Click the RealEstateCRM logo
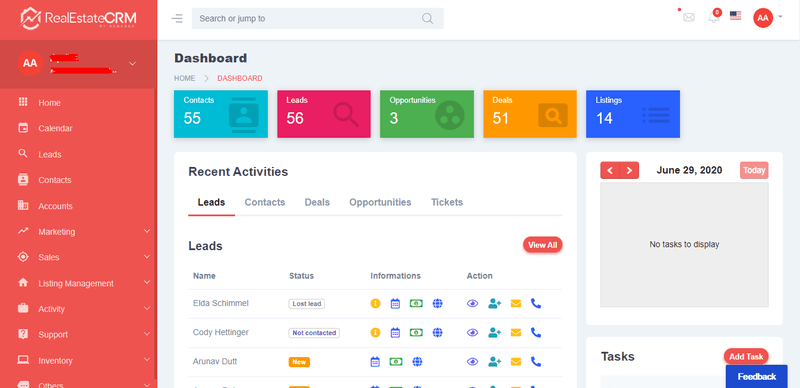 pyautogui.click(x=79, y=18)
